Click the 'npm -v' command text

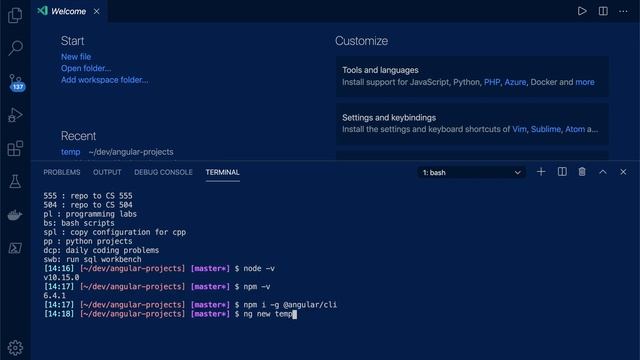[257, 287]
